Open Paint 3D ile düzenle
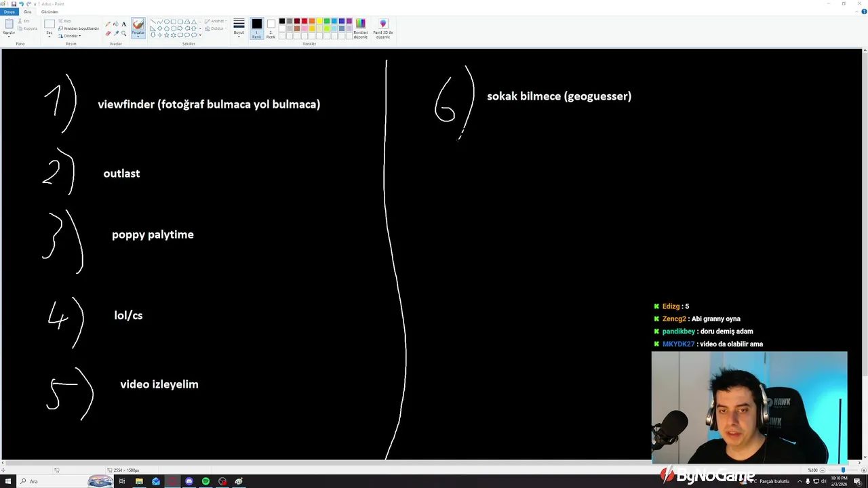This screenshot has width=868, height=488. point(383,28)
